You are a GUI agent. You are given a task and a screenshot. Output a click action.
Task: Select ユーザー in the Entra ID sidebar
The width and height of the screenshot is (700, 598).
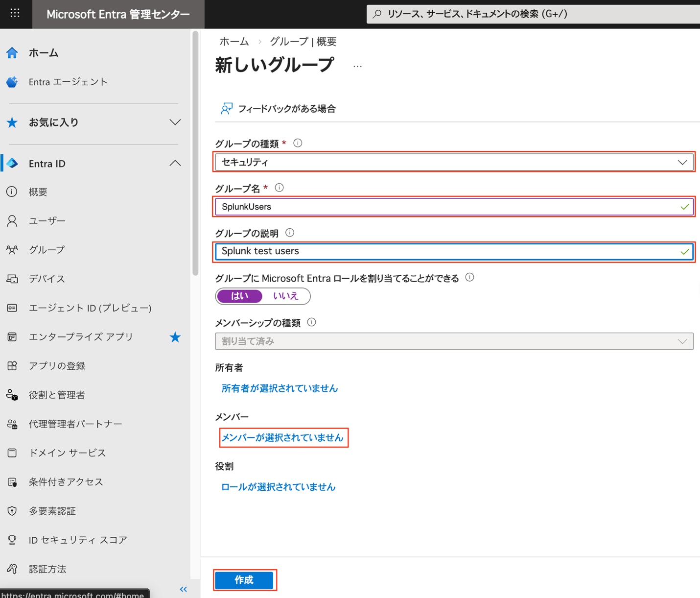(x=47, y=220)
